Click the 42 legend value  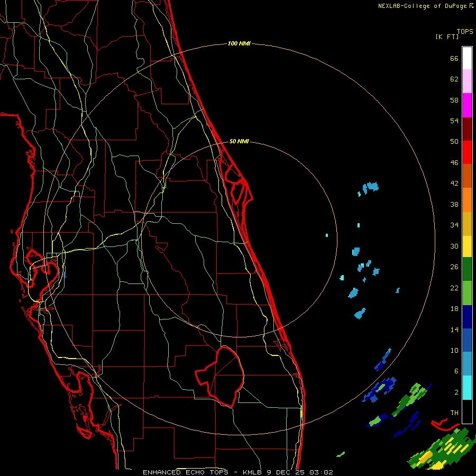tap(454, 184)
